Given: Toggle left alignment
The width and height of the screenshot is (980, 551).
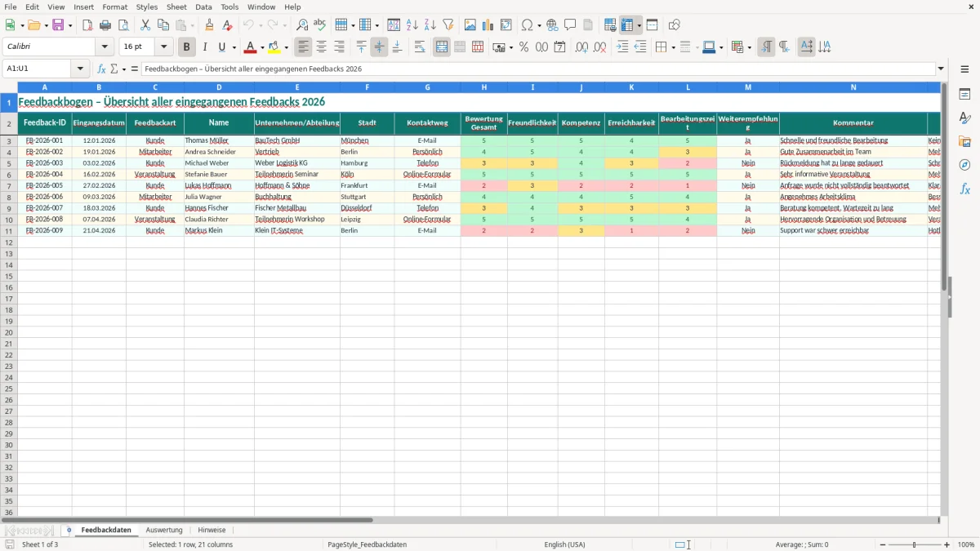Looking at the screenshot, I should tap(304, 47).
